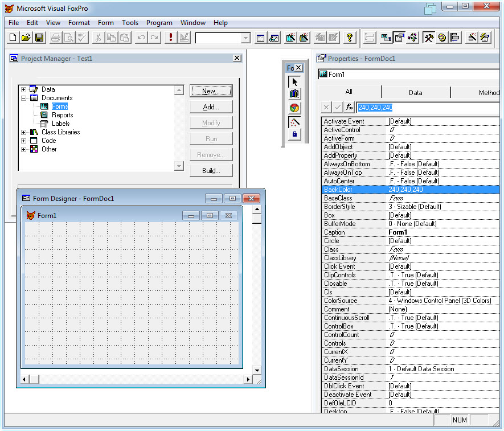
Task: Cancel the property edit with X button
Action: pyautogui.click(x=326, y=107)
